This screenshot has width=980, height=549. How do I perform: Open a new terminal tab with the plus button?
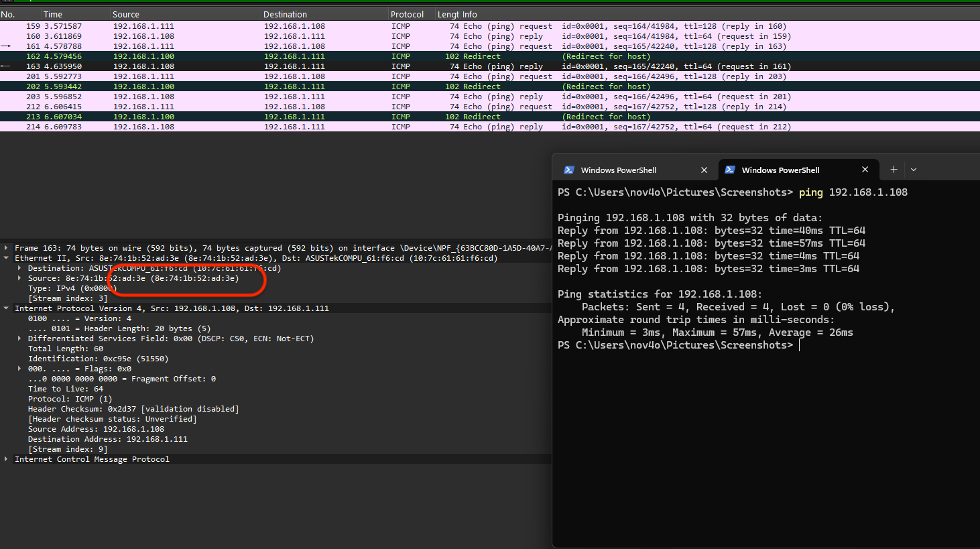894,170
